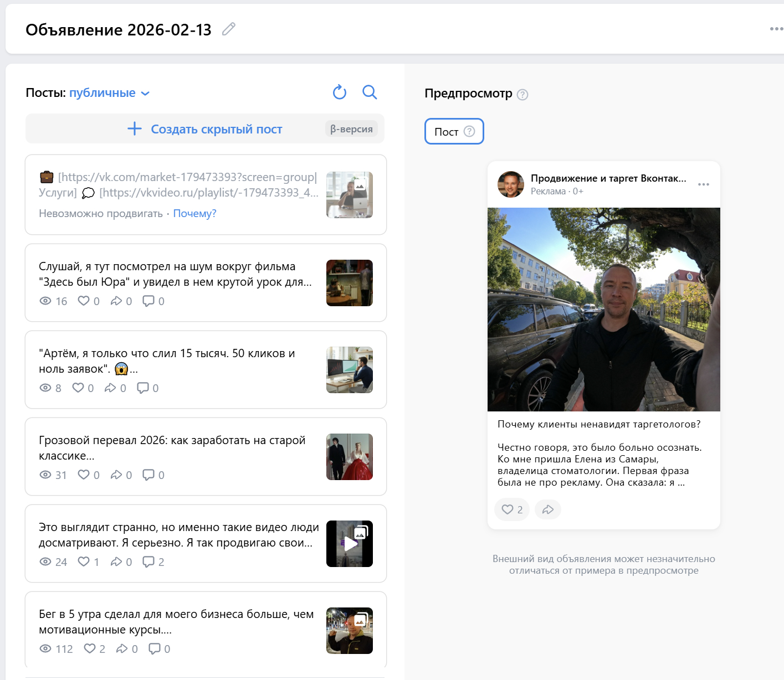Click the share arrow on the Артём post
The height and width of the screenshot is (680, 784).
pos(110,388)
